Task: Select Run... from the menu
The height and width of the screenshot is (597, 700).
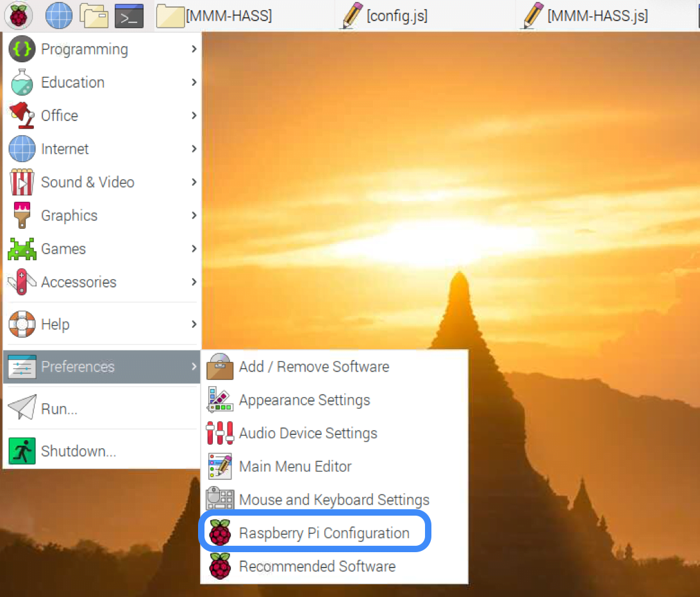Action: [59, 409]
